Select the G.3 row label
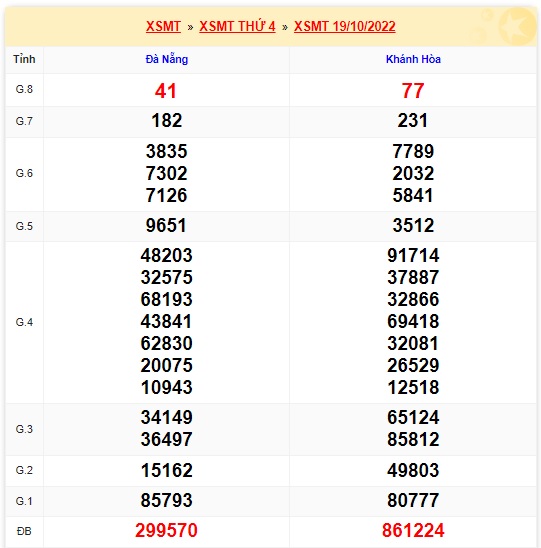The height and width of the screenshot is (548, 541). (x=24, y=429)
